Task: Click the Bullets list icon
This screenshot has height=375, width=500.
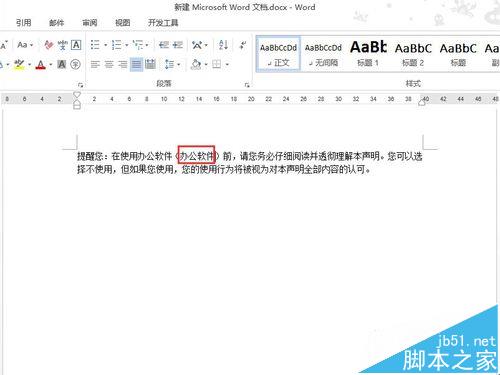Action: [95, 45]
